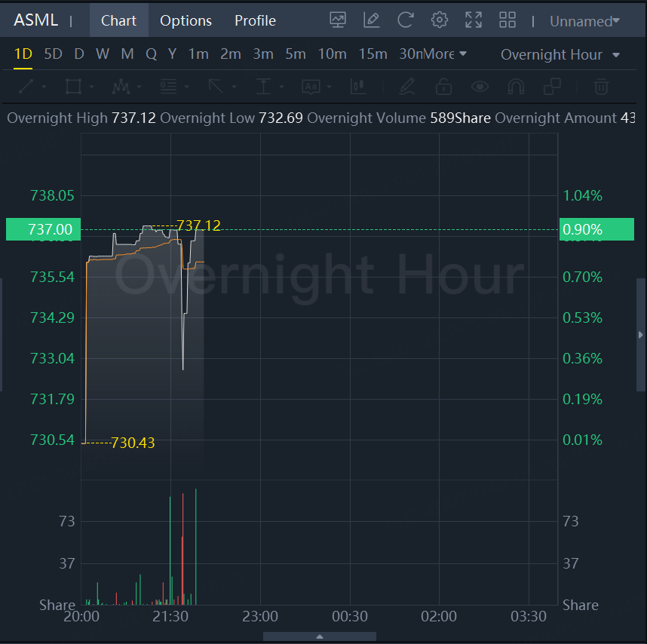Expand chart to fullscreen
The height and width of the screenshot is (644, 647).
[x=474, y=20]
